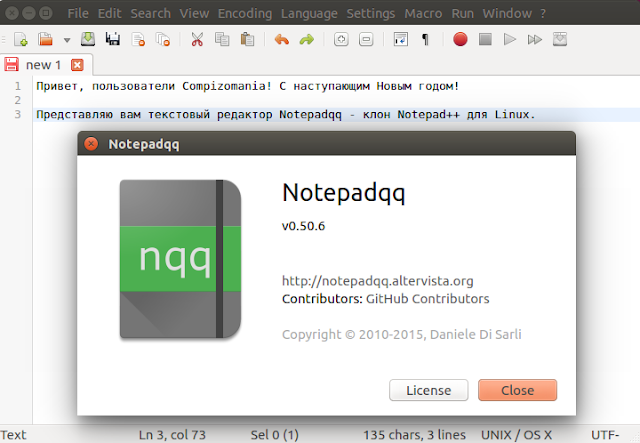Click the Undo arrow icon
The height and width of the screenshot is (443, 640).
point(282,40)
